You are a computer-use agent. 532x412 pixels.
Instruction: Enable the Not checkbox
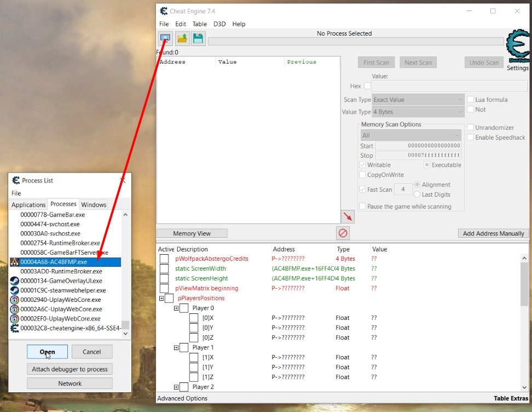470,110
